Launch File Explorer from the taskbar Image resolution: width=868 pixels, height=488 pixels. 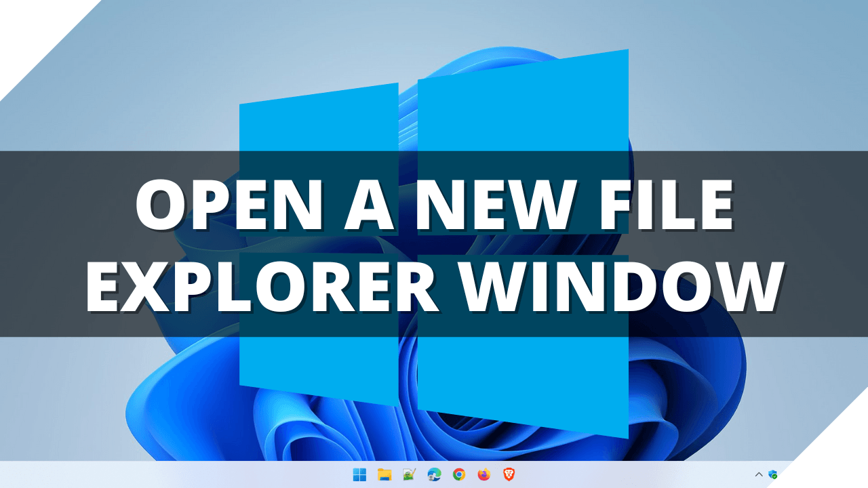[x=384, y=474]
